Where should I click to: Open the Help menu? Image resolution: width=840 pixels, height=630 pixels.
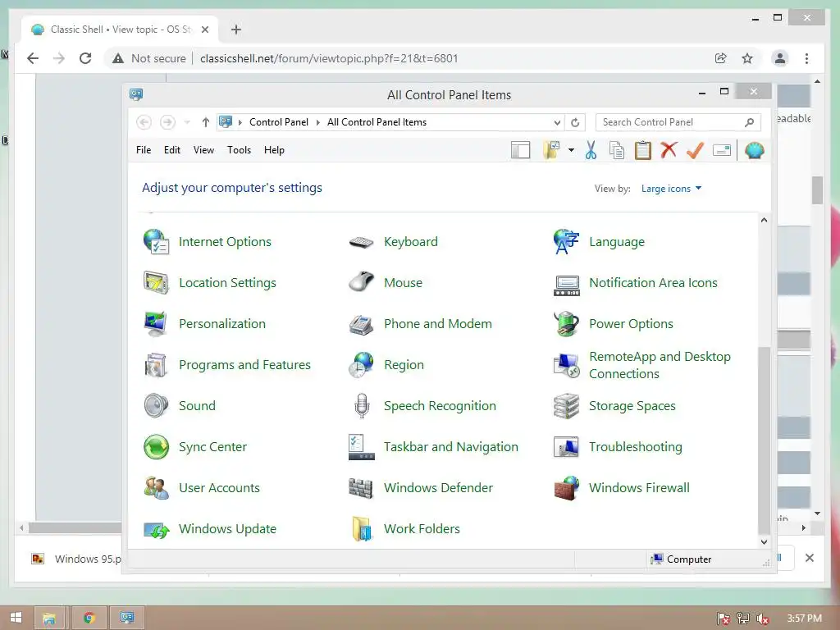pos(274,150)
